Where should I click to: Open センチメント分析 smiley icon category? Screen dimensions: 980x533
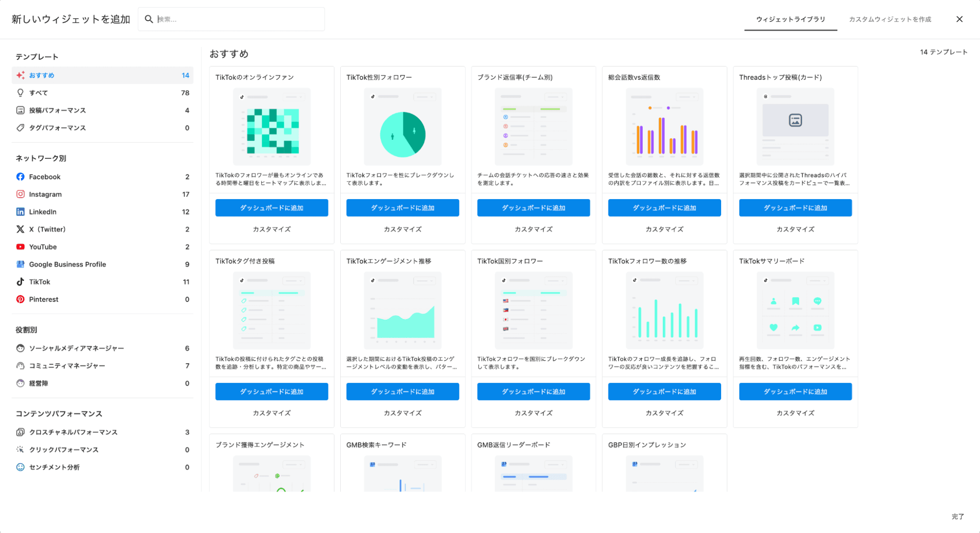[x=20, y=467]
